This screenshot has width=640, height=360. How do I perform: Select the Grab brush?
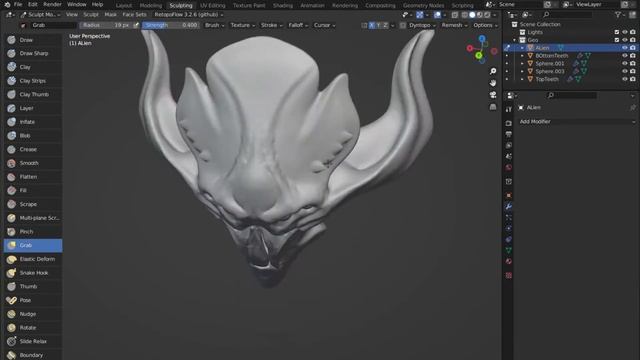click(x=33, y=245)
